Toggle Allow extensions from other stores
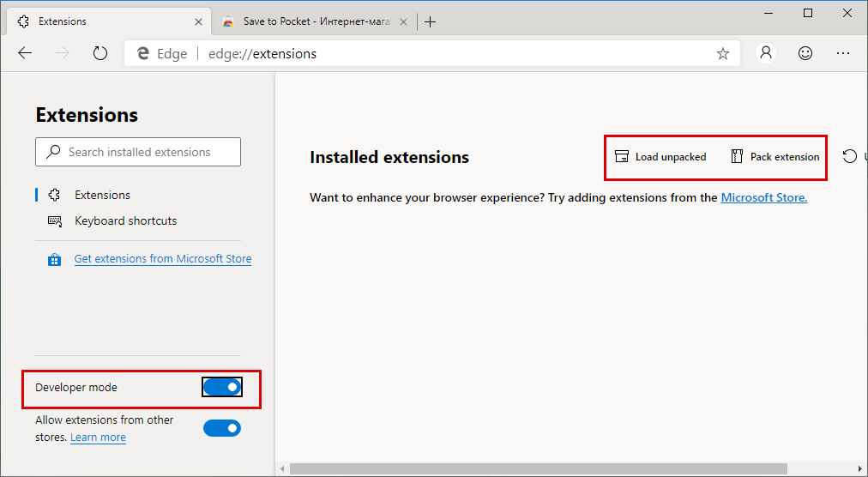The width and height of the screenshot is (868, 477). point(222,428)
